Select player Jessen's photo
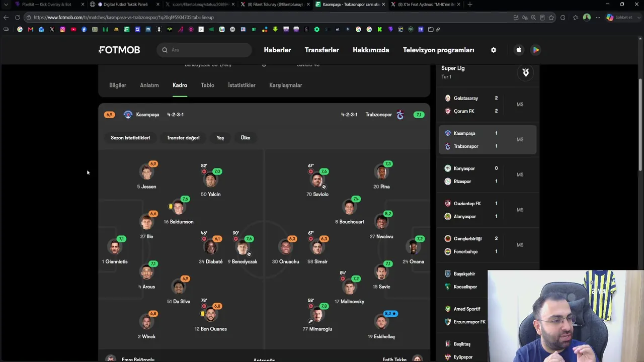This screenshot has width=644, height=362. click(x=146, y=172)
